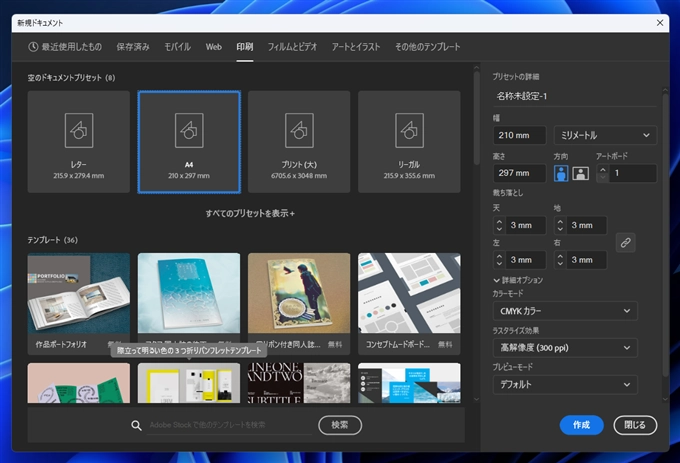This screenshot has height=463, width=680.
Task: Increase the artboard count
Action: (x=603, y=170)
